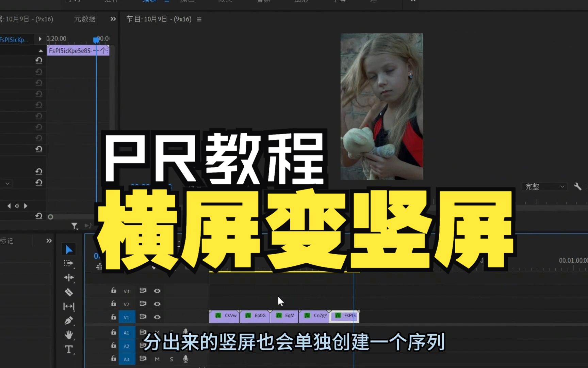Open the Program monitor panel menu
The height and width of the screenshot is (368, 588).
tap(199, 19)
